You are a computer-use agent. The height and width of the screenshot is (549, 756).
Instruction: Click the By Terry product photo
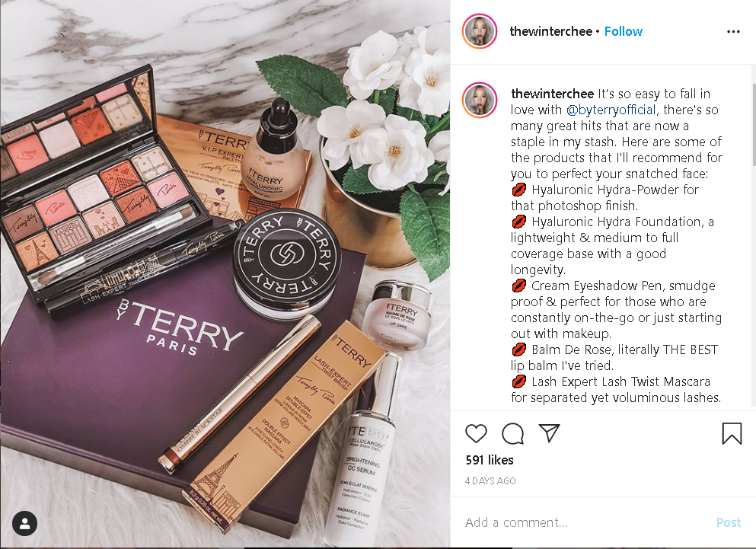[x=225, y=274]
